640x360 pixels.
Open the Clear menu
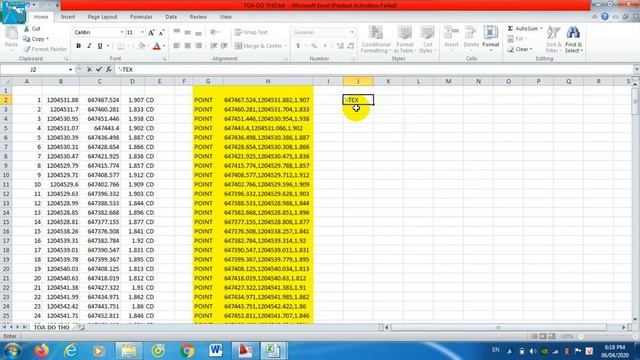[x=520, y=49]
